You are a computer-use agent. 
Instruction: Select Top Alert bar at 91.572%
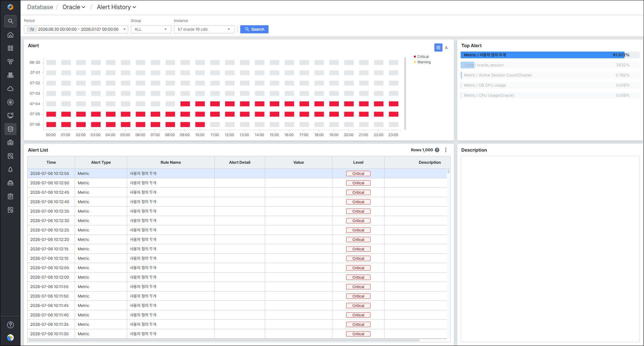coord(550,55)
